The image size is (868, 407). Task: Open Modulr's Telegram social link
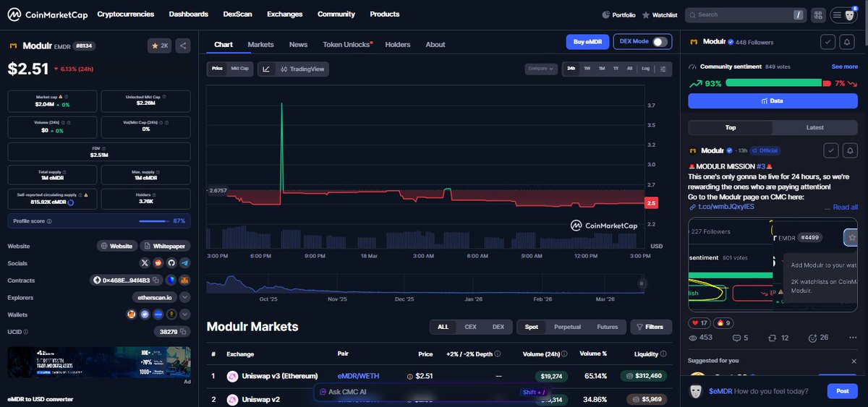184,263
